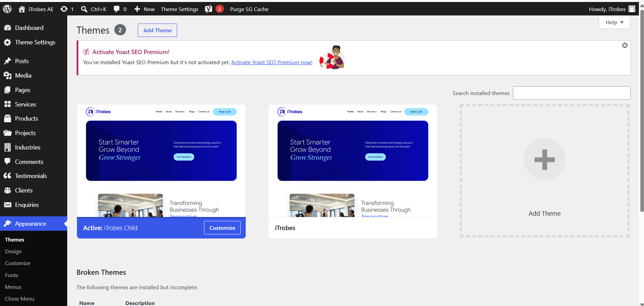The width and height of the screenshot is (644, 306).
Task: Click the Dashboard gauge icon
Action: [x=7, y=28]
